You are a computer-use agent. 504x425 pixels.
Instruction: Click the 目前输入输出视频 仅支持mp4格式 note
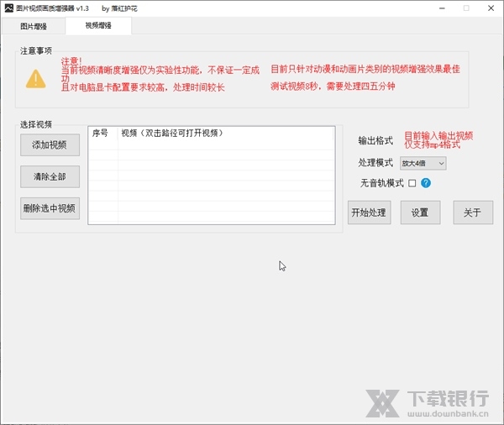coord(438,140)
